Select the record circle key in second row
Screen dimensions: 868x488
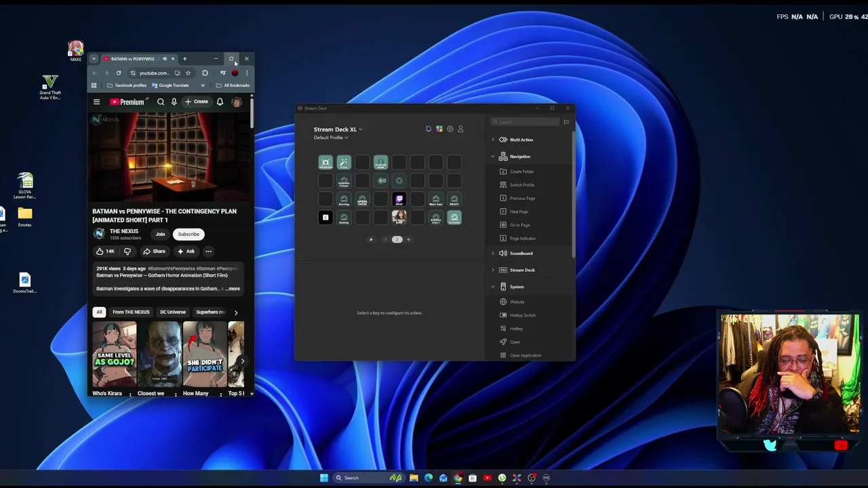(399, 180)
